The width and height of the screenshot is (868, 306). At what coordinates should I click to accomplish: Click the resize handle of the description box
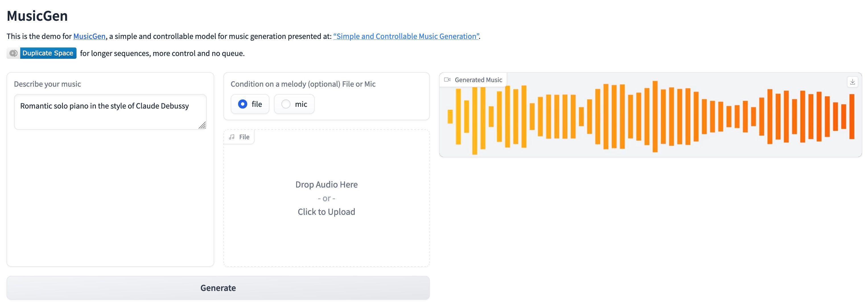click(202, 126)
